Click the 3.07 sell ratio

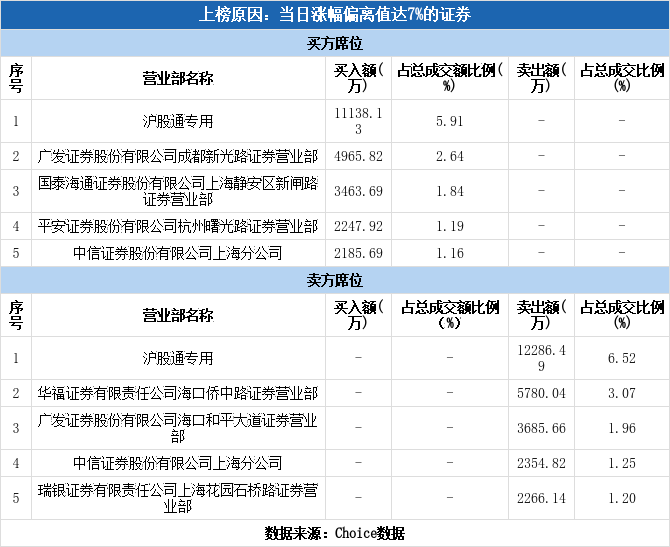tap(622, 393)
